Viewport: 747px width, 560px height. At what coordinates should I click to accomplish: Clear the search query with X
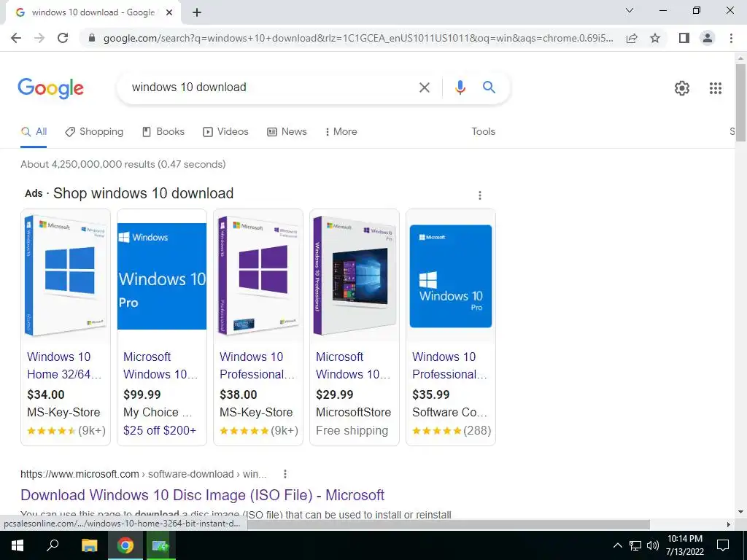coord(424,87)
